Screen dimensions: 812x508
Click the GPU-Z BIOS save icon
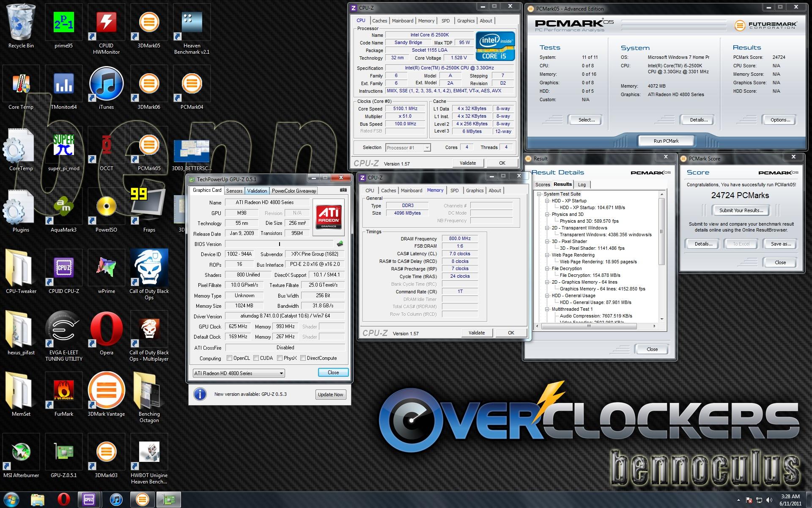click(340, 244)
